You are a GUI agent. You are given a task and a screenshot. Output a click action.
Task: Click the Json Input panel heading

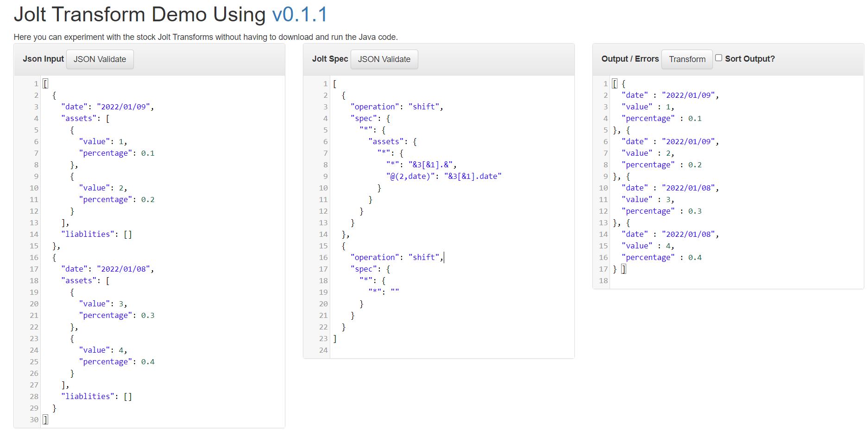43,59
